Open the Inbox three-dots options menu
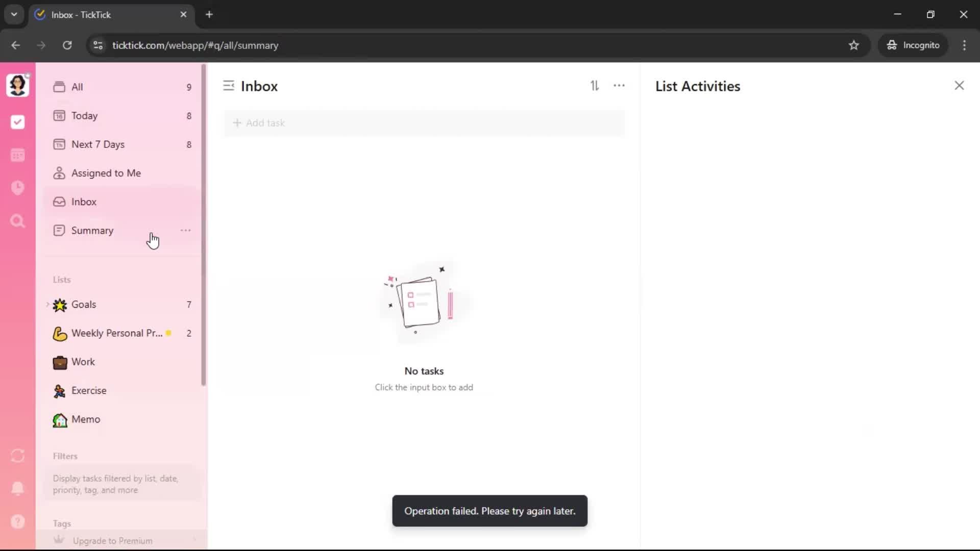The width and height of the screenshot is (980, 551). (619, 86)
